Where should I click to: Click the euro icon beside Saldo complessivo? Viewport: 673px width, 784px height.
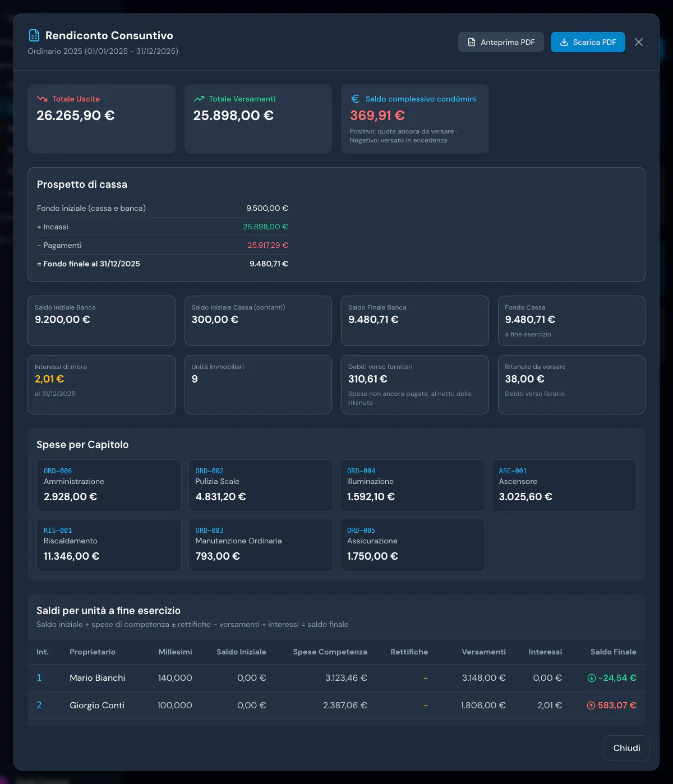pos(355,99)
